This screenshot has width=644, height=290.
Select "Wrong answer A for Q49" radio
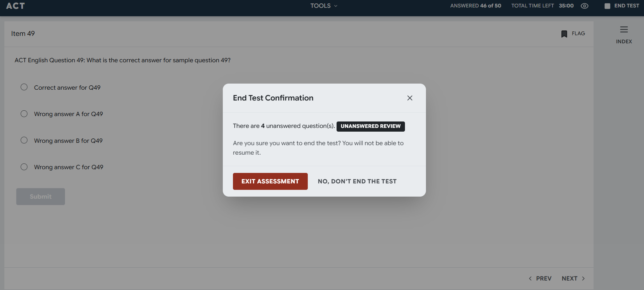[x=24, y=114]
